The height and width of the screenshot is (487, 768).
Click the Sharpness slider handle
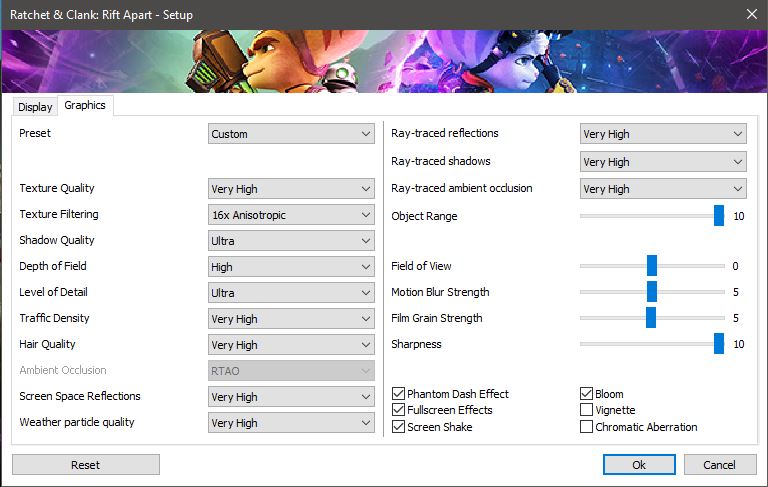click(x=719, y=343)
